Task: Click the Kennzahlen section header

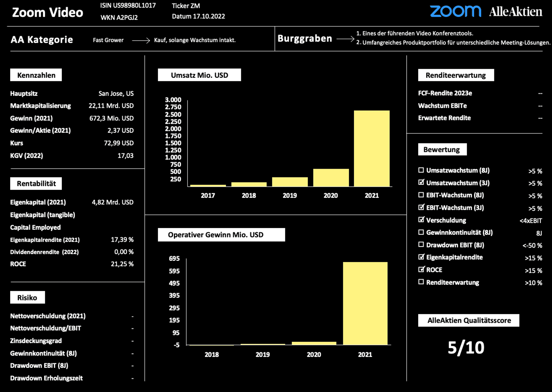Action: (36, 75)
